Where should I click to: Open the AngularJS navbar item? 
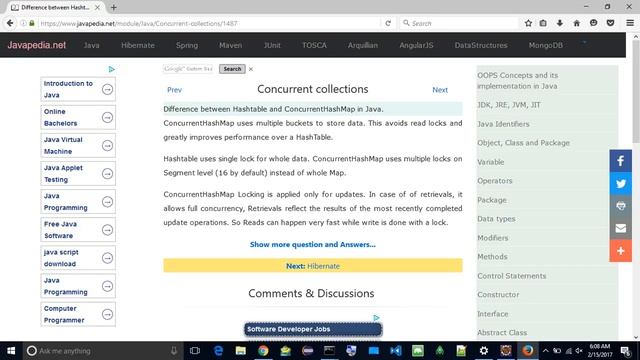pyautogui.click(x=416, y=45)
